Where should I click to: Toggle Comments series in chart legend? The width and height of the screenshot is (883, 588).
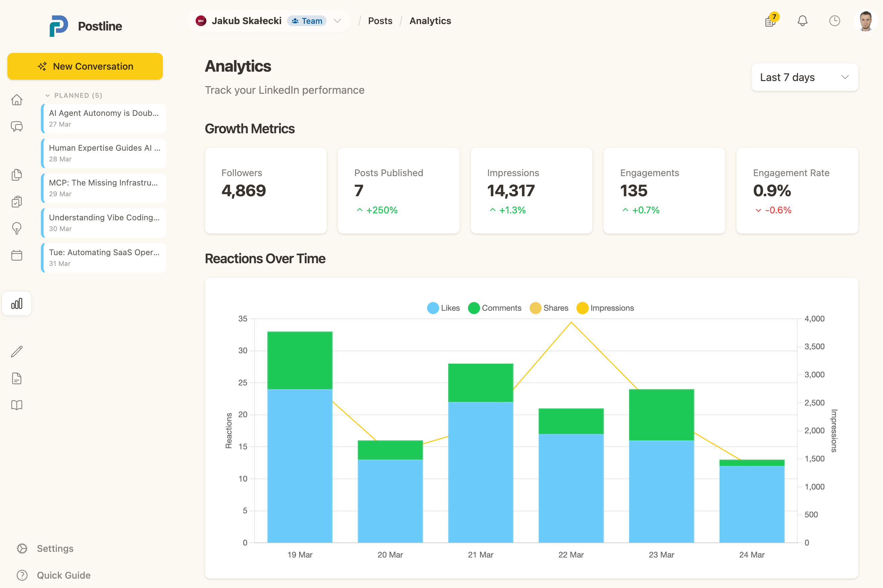pos(494,308)
